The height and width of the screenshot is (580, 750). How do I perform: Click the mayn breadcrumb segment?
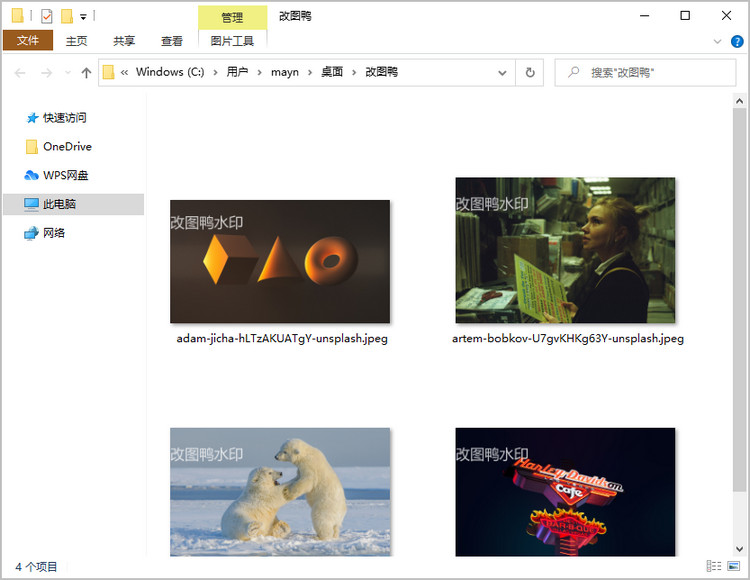coord(285,72)
